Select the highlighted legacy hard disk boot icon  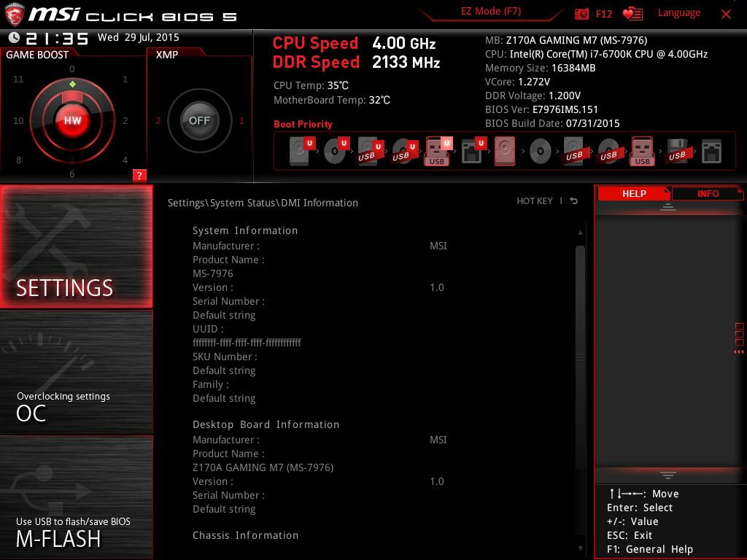pyautogui.click(x=505, y=151)
